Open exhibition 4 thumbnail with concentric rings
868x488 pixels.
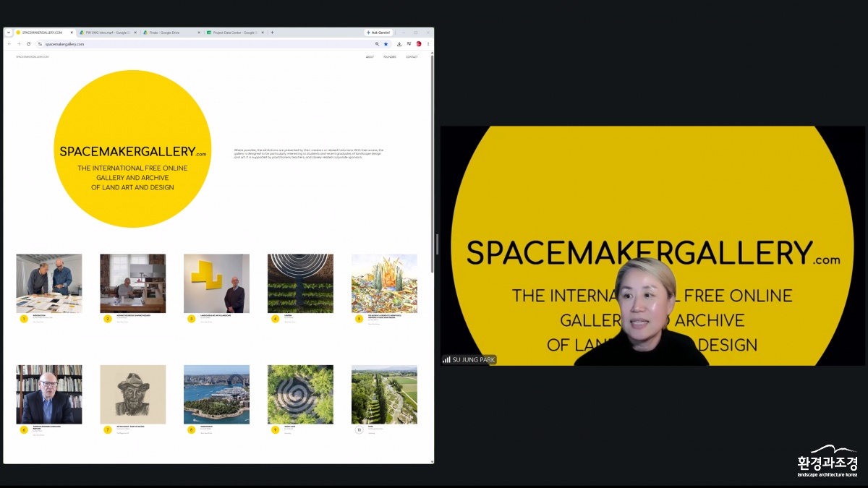click(x=301, y=283)
